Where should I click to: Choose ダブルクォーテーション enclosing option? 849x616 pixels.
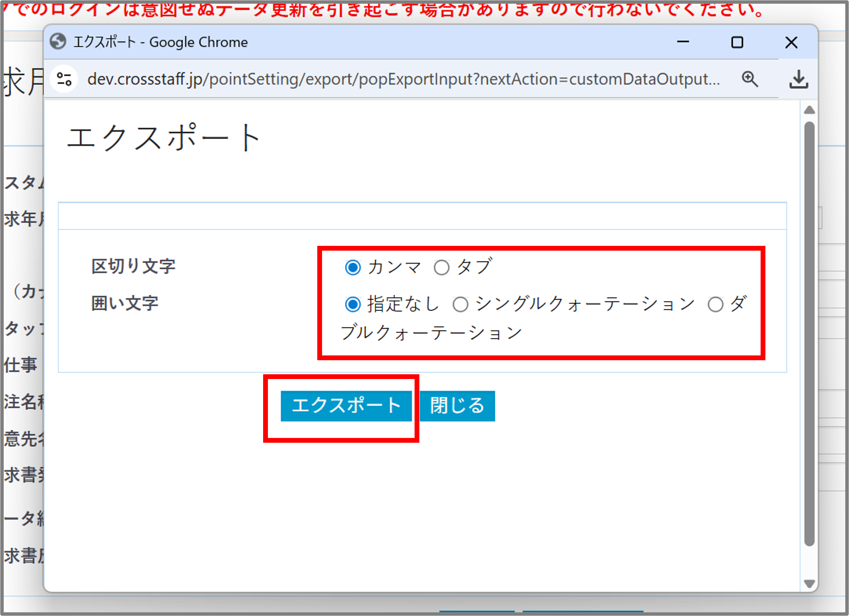pyautogui.click(x=715, y=304)
